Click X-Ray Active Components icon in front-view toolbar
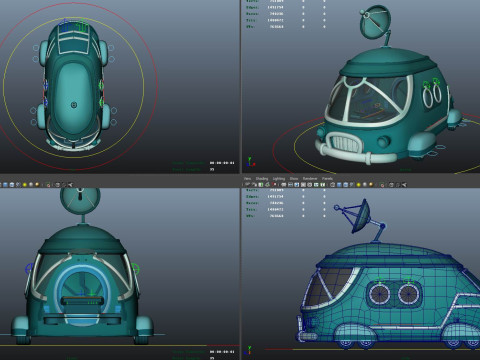Viewport: 480px width, 360px height. (x=64, y=184)
